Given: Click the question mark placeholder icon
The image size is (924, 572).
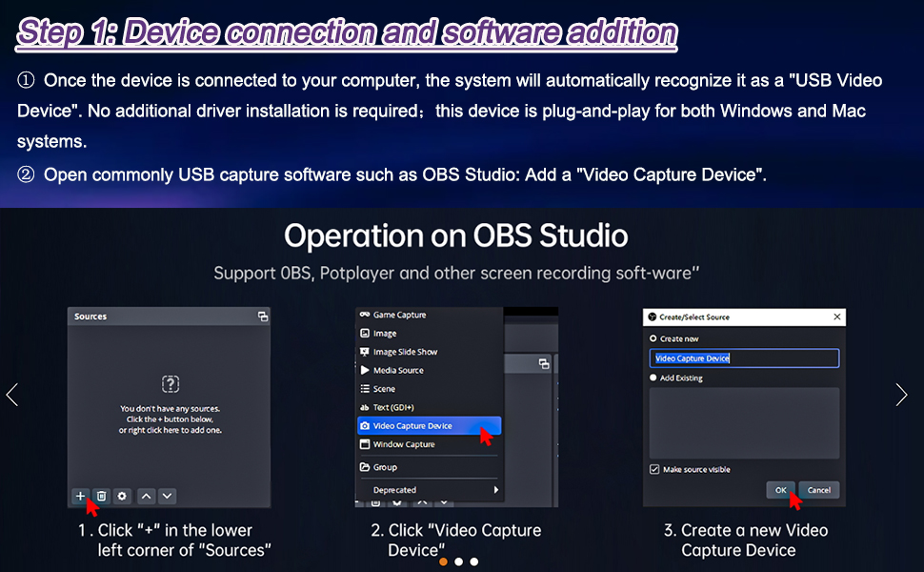Looking at the screenshot, I should tap(171, 384).
